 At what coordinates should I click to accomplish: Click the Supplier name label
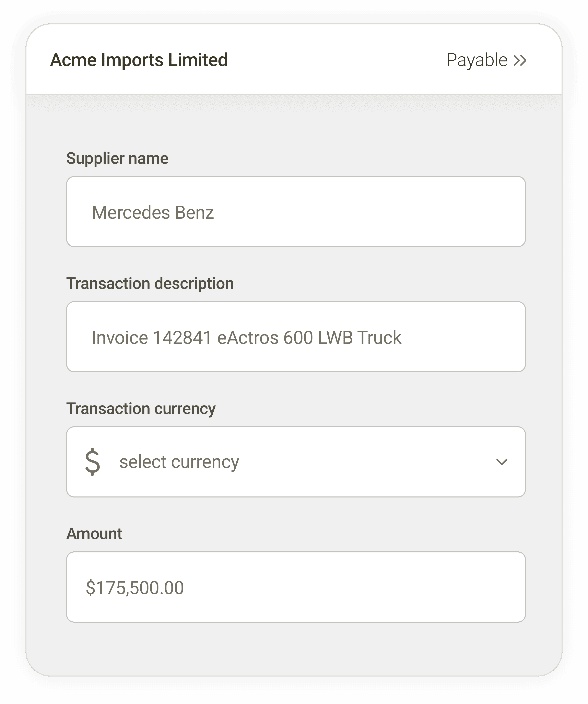(117, 158)
